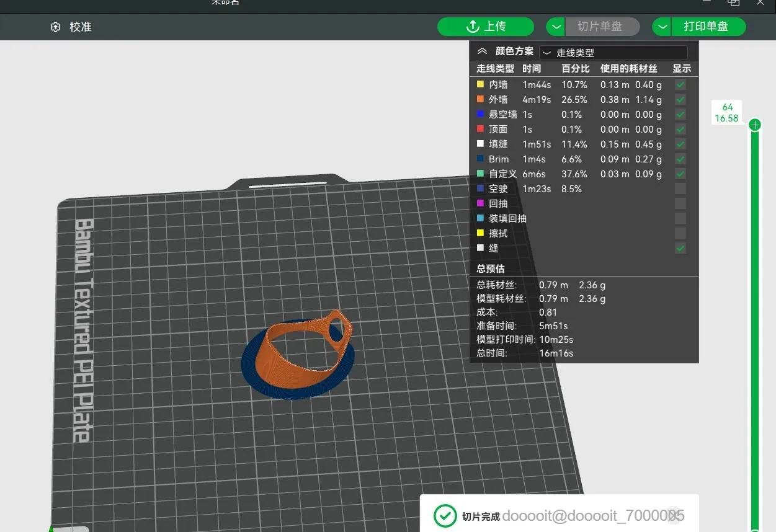776x532 pixels.
Task: Click the 总时间 16m16s value
Action: pyautogui.click(x=556, y=353)
